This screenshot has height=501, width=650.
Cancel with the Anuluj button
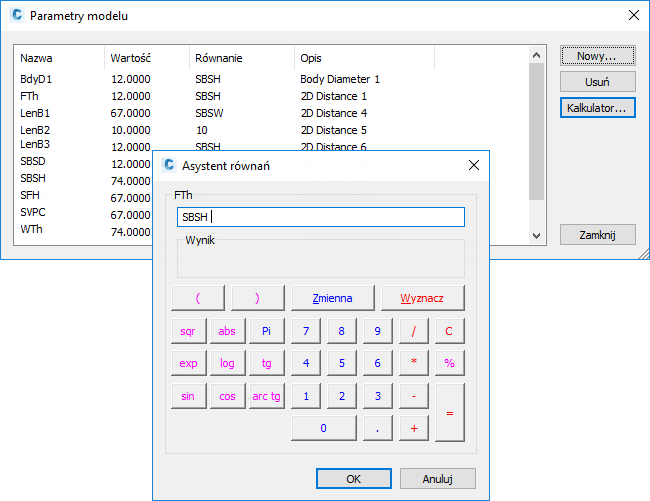[x=437, y=479]
